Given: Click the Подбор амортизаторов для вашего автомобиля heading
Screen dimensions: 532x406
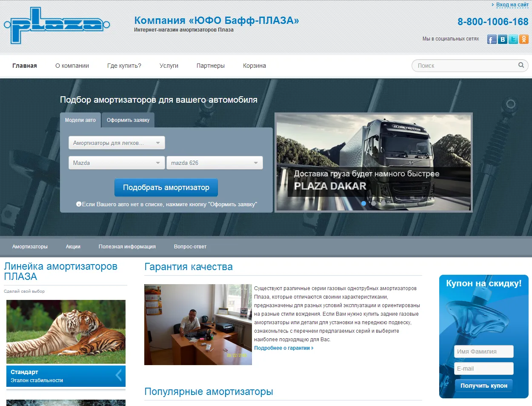Looking at the screenshot, I should [159, 100].
